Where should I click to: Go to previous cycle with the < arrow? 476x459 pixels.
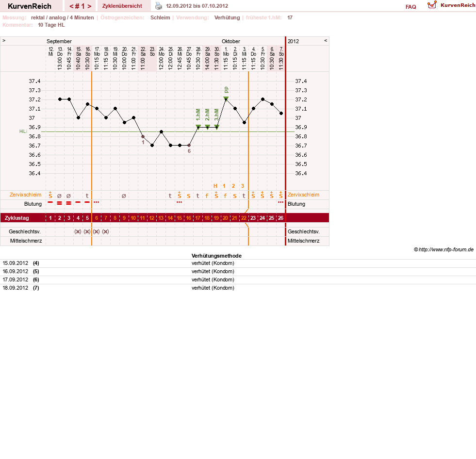[71, 6]
